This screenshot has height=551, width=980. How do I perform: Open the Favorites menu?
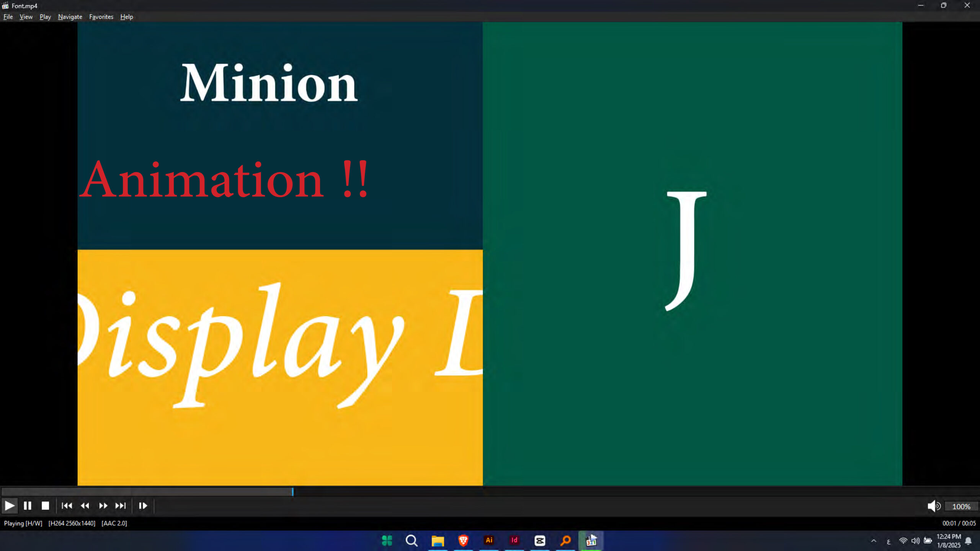tap(101, 17)
